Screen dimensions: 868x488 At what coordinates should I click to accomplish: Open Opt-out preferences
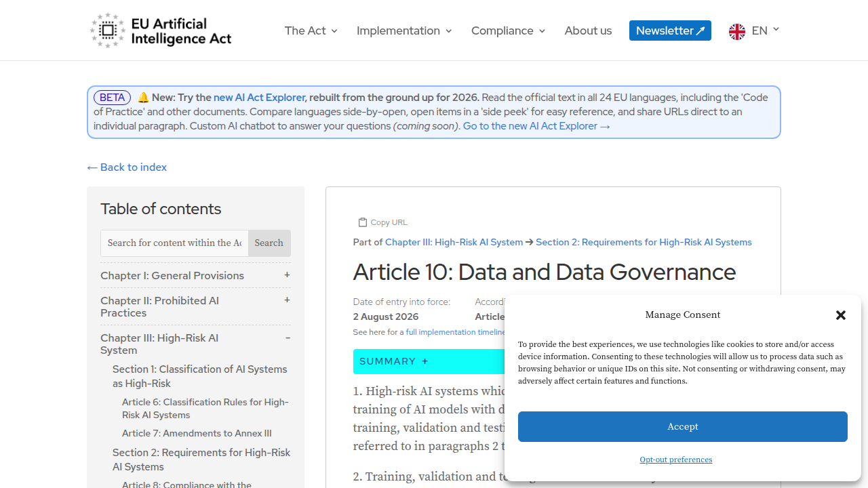pos(676,460)
